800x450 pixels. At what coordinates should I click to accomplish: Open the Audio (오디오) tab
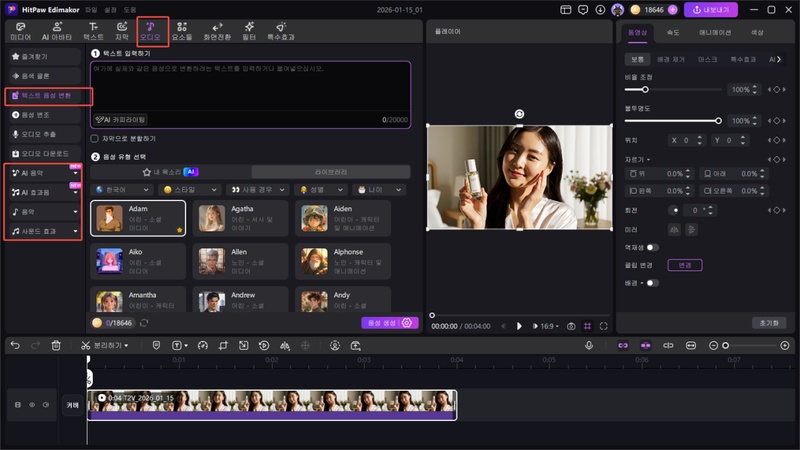pos(151,31)
